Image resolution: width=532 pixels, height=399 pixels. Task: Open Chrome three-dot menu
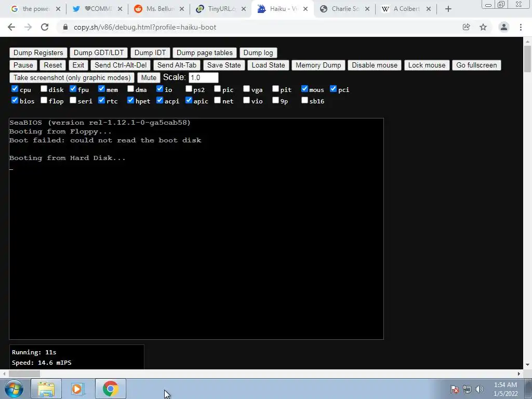521,27
